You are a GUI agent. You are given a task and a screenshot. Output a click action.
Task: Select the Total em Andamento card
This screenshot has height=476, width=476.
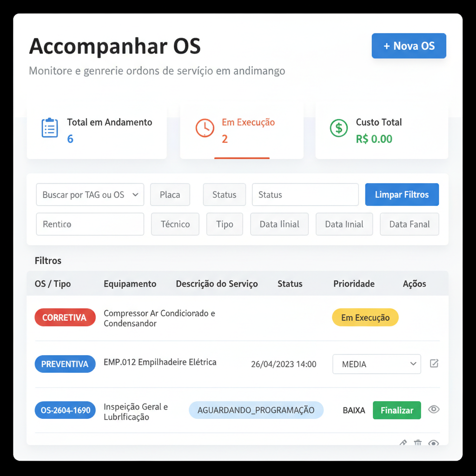97,131
